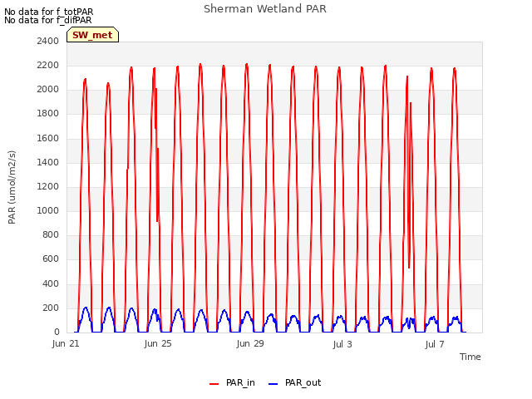Click the blue PAR_out legend swatch

[x=273, y=384]
